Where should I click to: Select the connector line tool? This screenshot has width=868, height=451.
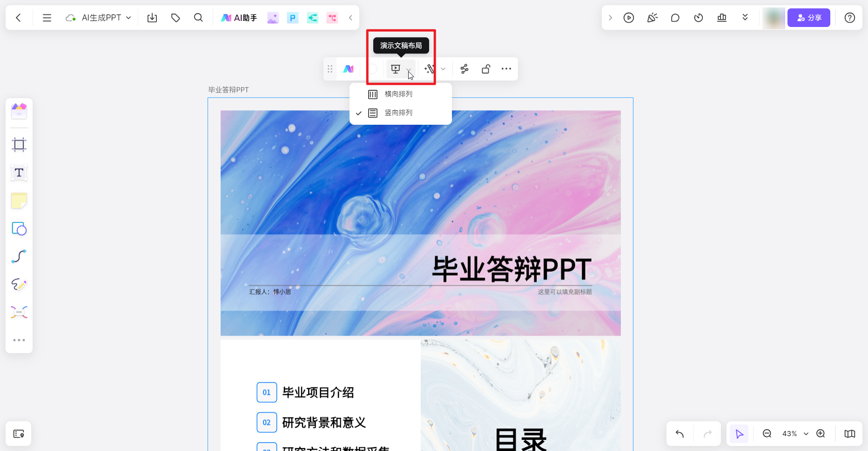[x=19, y=256]
